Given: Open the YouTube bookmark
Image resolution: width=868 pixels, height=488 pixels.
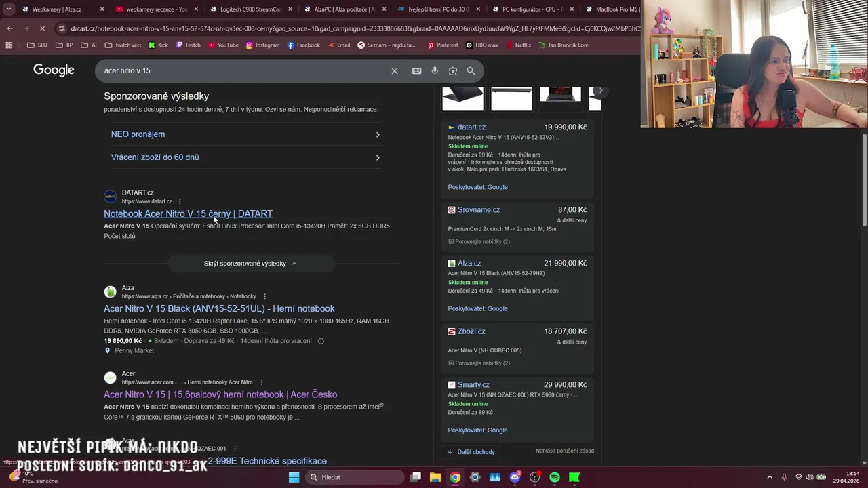Looking at the screenshot, I should pyautogui.click(x=223, y=45).
